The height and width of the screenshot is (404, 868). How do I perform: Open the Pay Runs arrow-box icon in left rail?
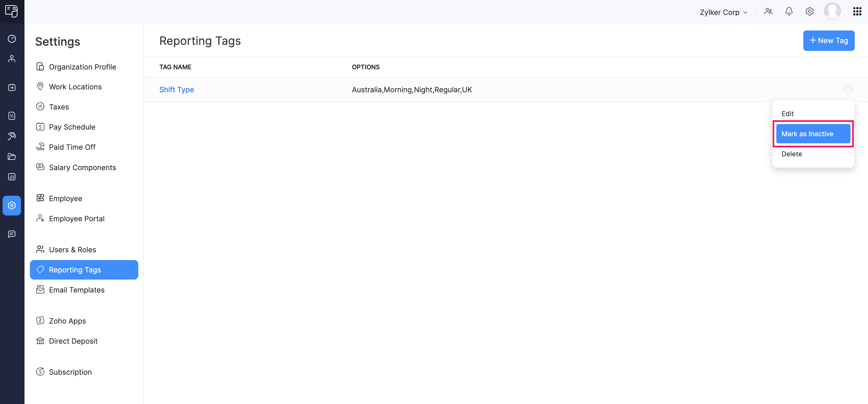pos(12,88)
